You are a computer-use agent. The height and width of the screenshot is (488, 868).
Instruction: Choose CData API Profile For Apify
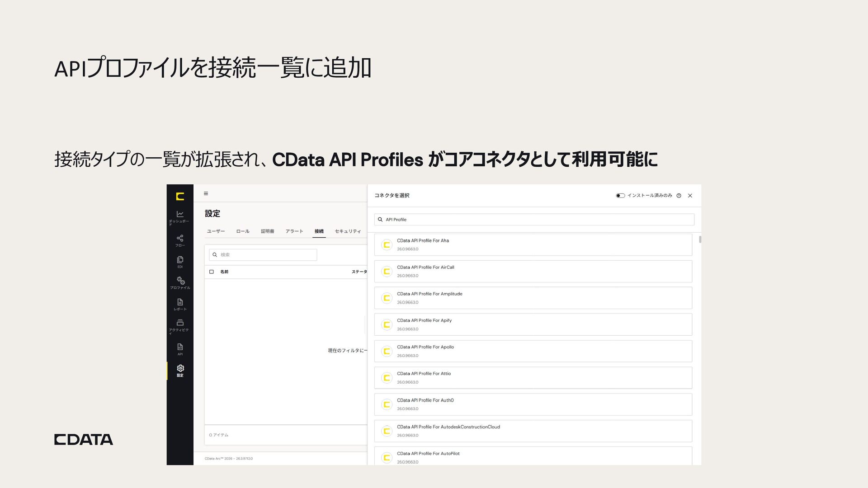(533, 324)
